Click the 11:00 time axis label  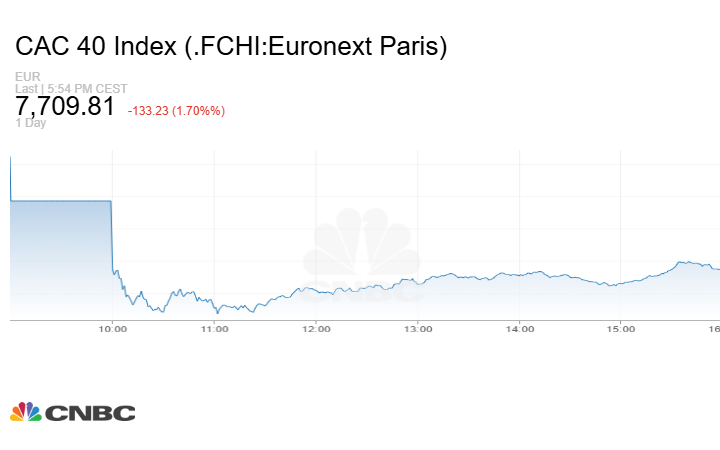pos(214,329)
